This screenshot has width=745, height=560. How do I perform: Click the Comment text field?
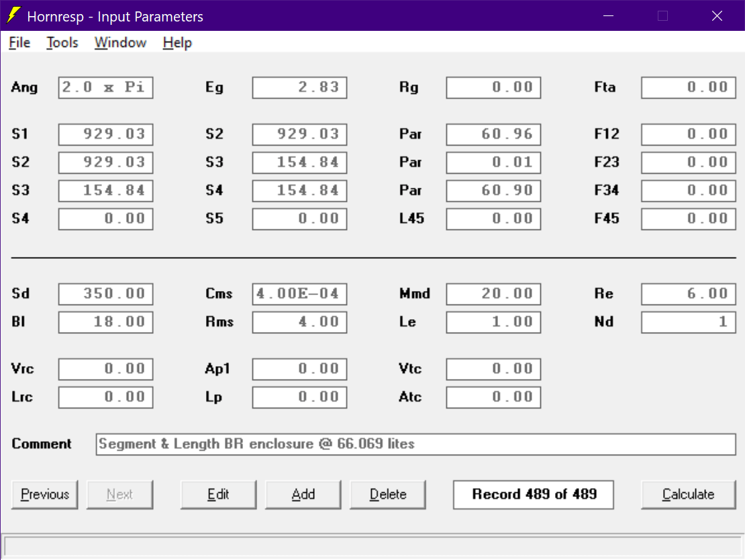click(x=415, y=444)
